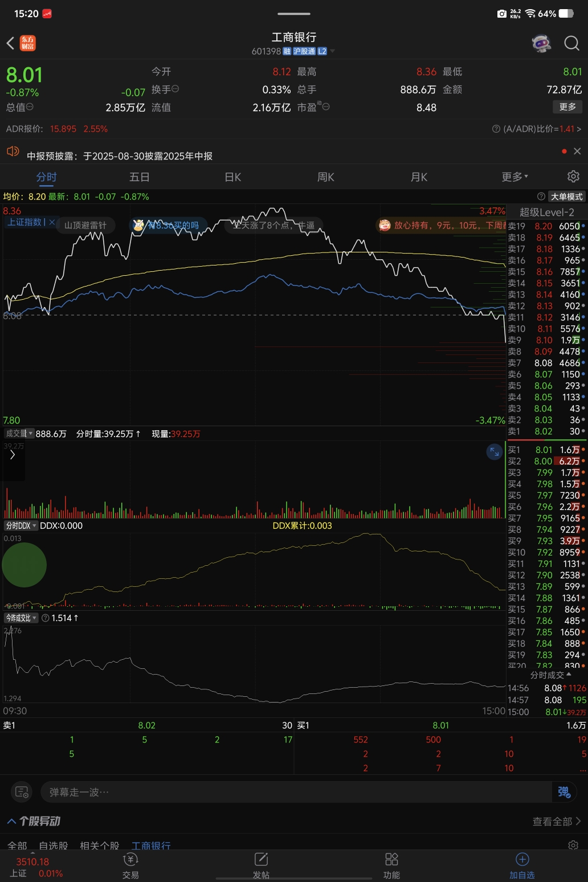Expand stock name dropdown triangle
588x882 pixels.
(333, 51)
